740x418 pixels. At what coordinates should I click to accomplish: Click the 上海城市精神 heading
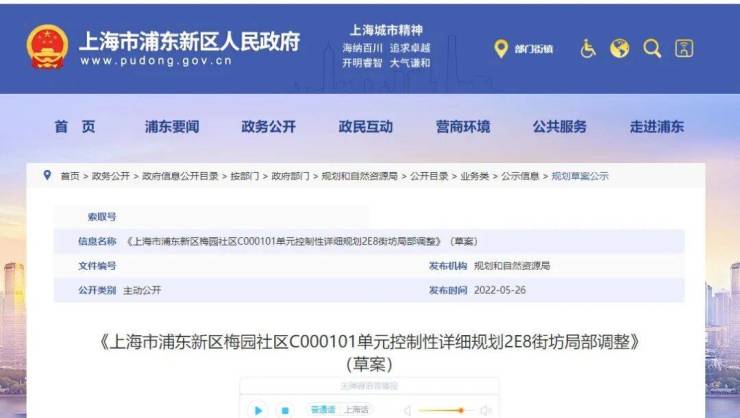386,30
